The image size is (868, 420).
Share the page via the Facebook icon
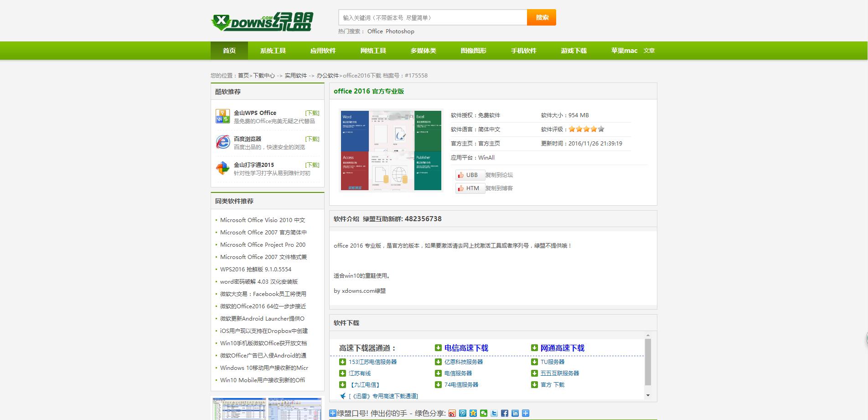point(505,413)
